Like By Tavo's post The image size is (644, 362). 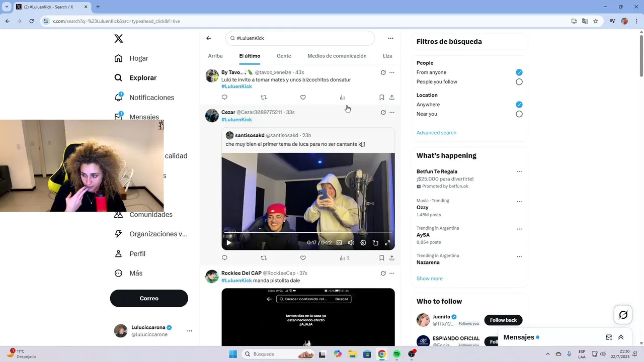[x=303, y=98]
